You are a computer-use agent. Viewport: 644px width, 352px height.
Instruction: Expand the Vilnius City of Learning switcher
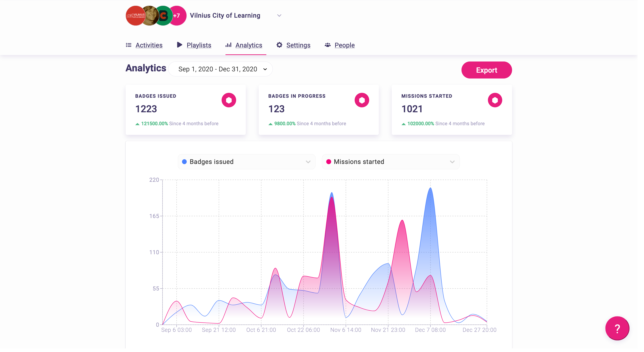pyautogui.click(x=279, y=15)
